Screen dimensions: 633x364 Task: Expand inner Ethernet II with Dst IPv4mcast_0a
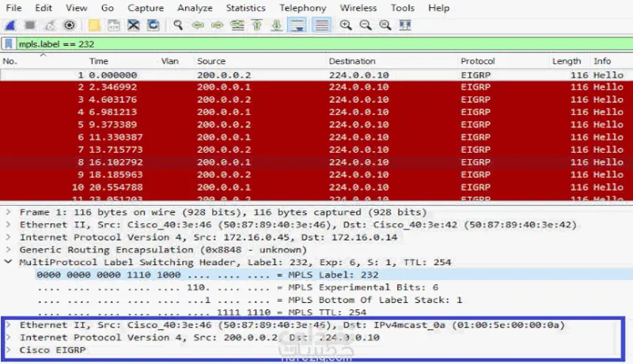[8, 325]
